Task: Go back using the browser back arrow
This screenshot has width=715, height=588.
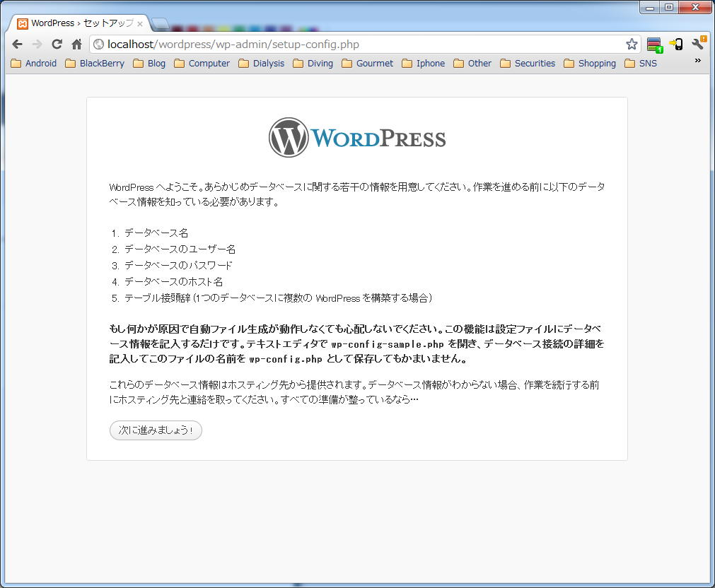Action: [x=18, y=45]
